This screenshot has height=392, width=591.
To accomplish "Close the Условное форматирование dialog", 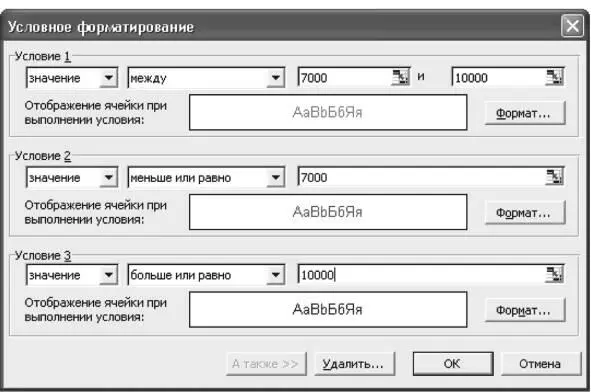I will click(572, 26).
